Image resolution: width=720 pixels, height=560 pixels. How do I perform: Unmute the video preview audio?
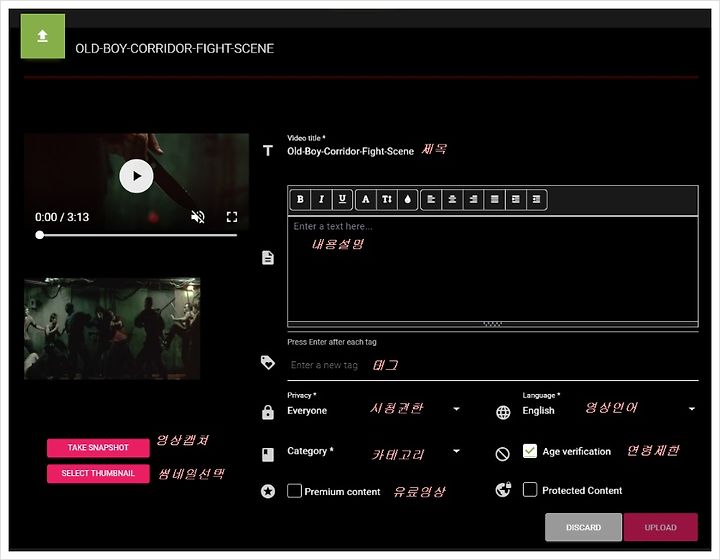(x=198, y=217)
